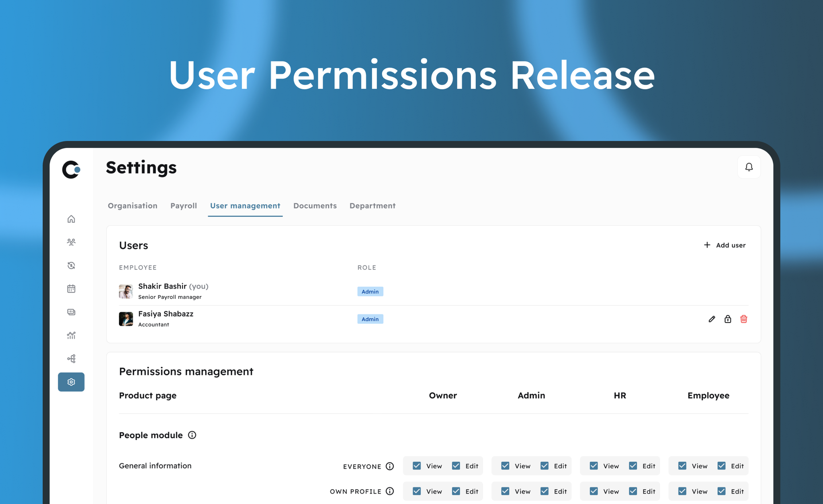Click the info icon beside EVERYONE
This screenshot has height=504, width=823.
390,466
